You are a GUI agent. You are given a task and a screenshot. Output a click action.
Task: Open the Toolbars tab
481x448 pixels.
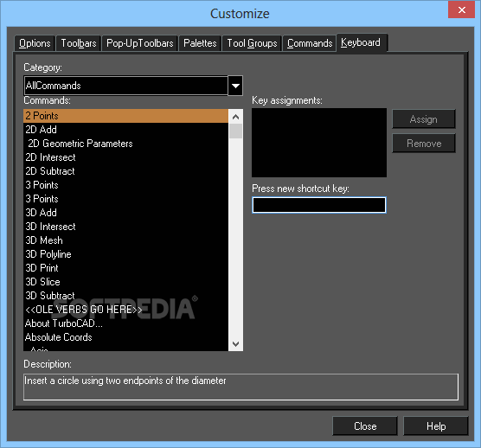79,43
